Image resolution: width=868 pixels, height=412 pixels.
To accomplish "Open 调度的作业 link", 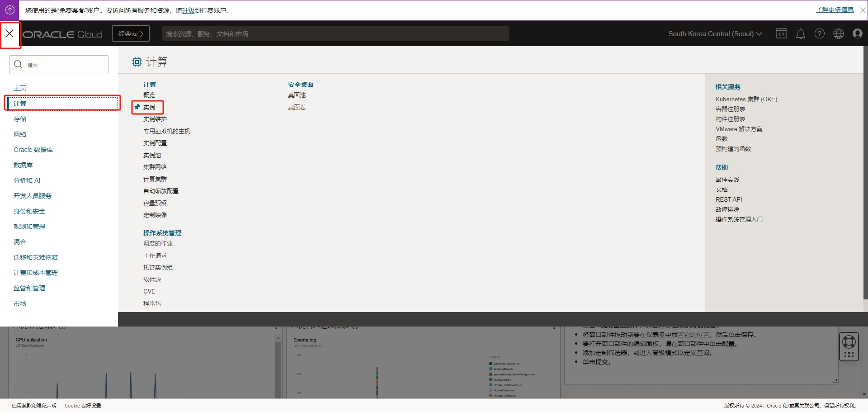I will 158,243.
